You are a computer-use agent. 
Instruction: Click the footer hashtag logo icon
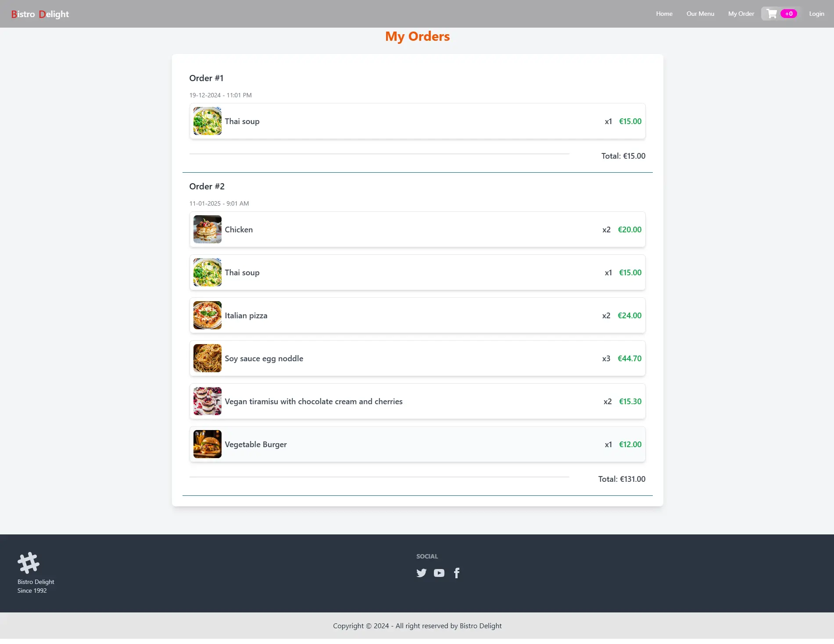tap(29, 562)
